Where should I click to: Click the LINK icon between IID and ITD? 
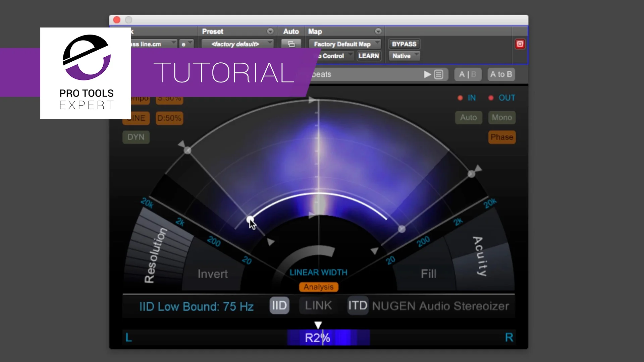(x=318, y=305)
